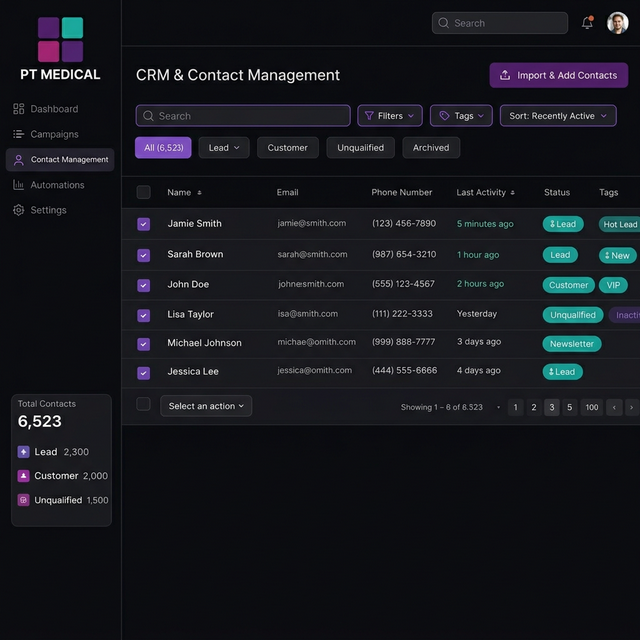Open rows-per-page arrow beside Showing text
Screen dimensions: 640x640
[x=498, y=407]
